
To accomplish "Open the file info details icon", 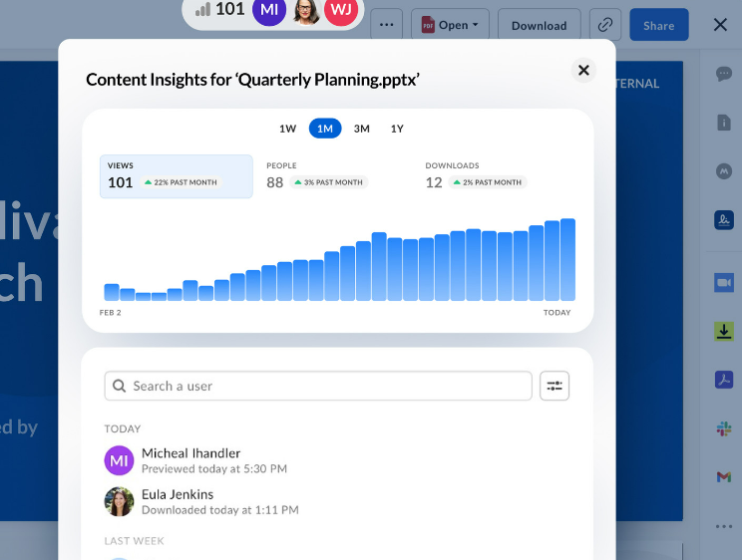I will click(724, 123).
